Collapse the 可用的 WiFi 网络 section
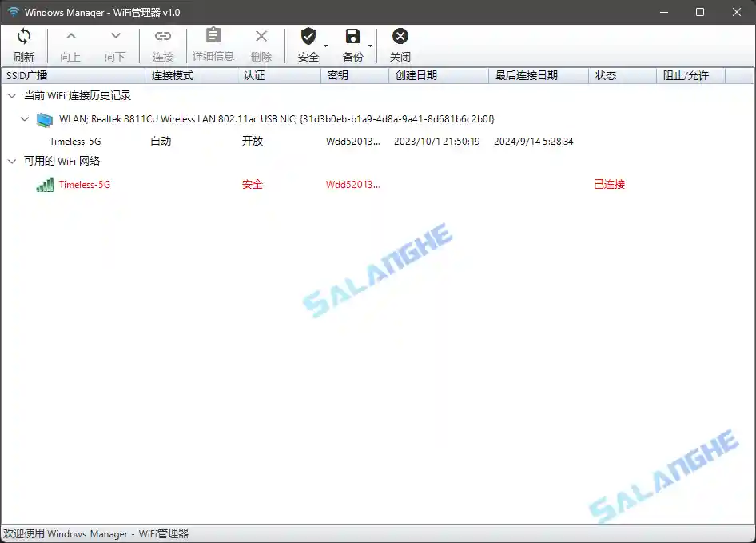 point(11,161)
